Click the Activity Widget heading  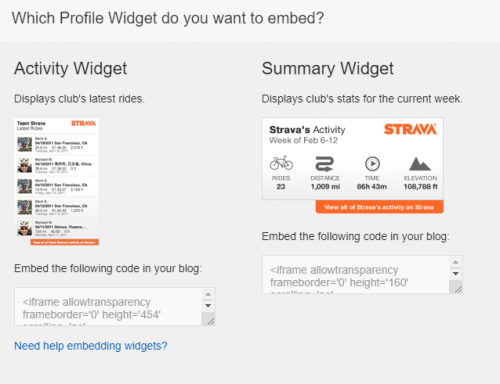[x=70, y=69]
